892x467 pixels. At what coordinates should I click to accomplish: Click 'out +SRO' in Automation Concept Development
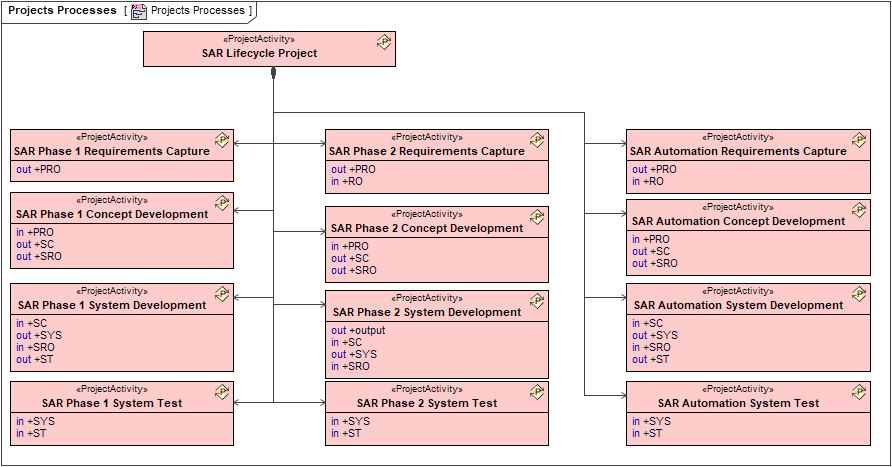click(x=654, y=264)
